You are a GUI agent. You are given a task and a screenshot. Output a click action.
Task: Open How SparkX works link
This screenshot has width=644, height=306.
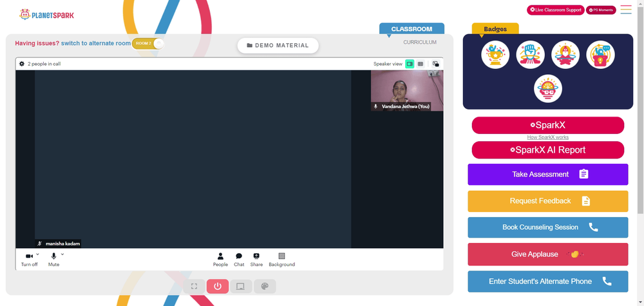[x=548, y=137]
